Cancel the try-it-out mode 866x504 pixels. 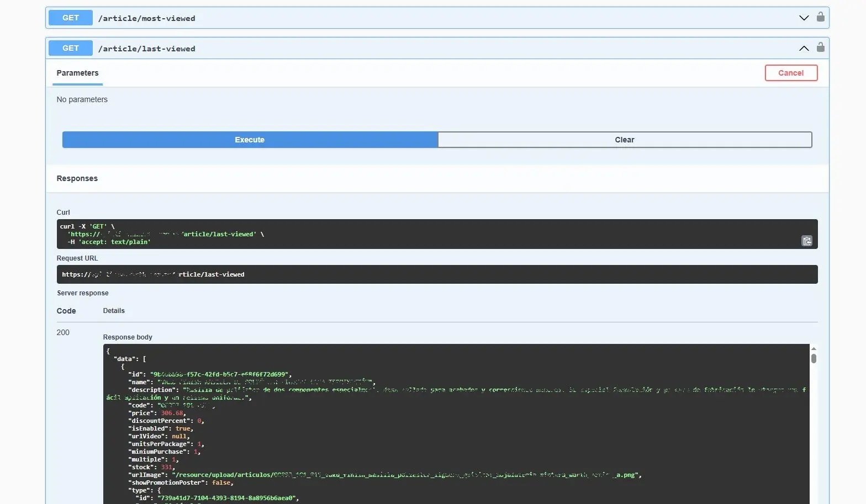pyautogui.click(x=790, y=73)
